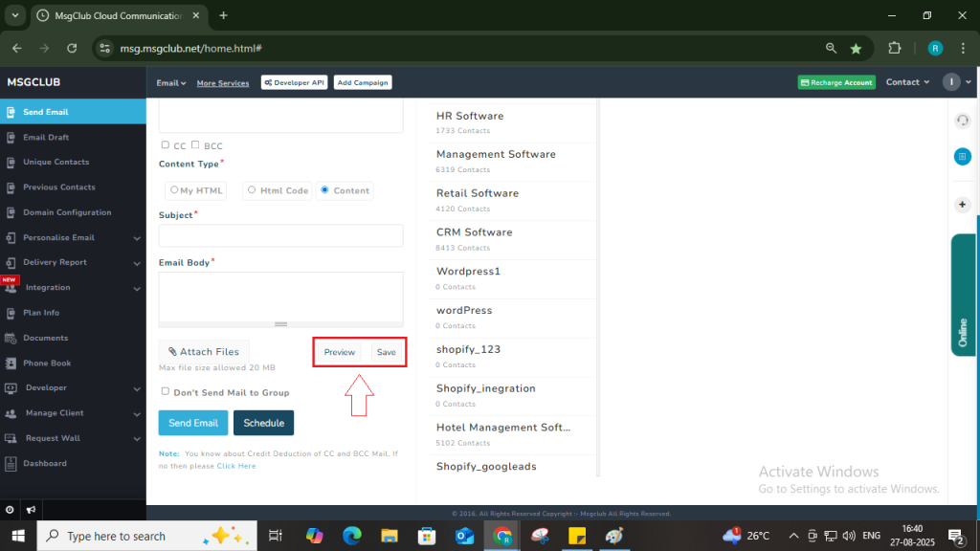Viewport: 980px width, 551px height.
Task: Click the Manage Client people icon
Action: [11, 413]
